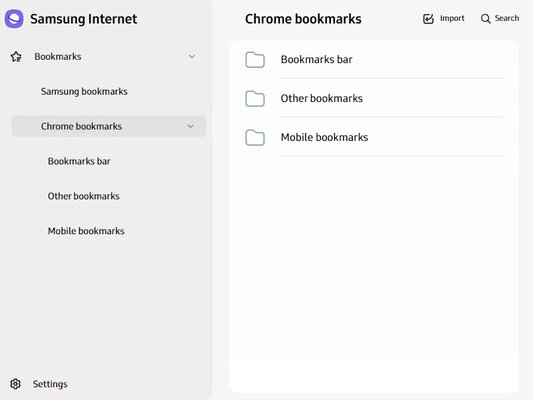Collapse the Bookmarks section chevron
Screen dimensions: 533x400
click(x=192, y=56)
